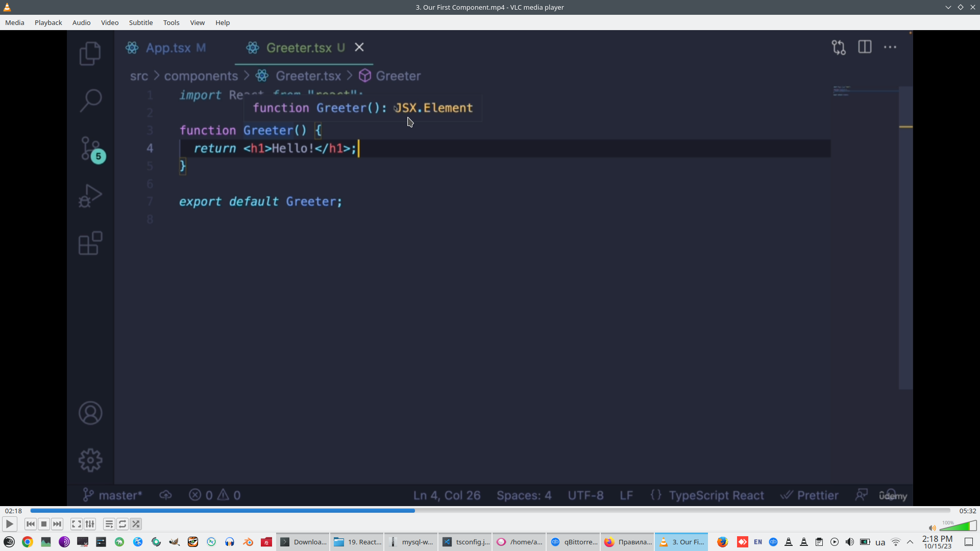Click the remaining time label 05:32
Screen dimensions: 980x551
pyautogui.click(x=967, y=511)
